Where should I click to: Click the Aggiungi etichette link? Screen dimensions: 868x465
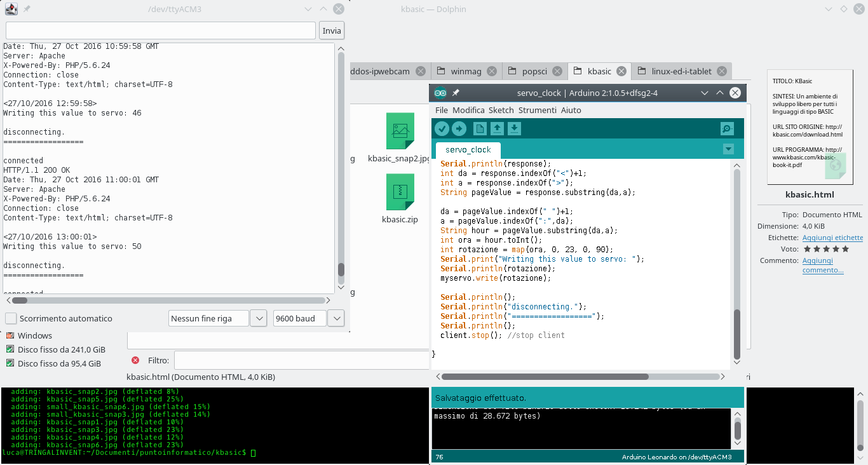coord(832,238)
